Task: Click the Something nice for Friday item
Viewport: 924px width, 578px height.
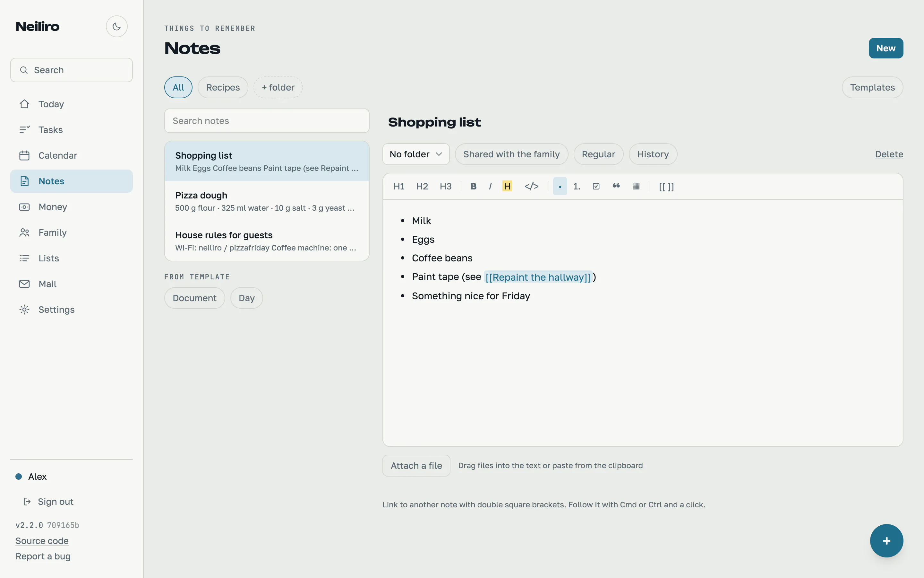Action: point(471,296)
